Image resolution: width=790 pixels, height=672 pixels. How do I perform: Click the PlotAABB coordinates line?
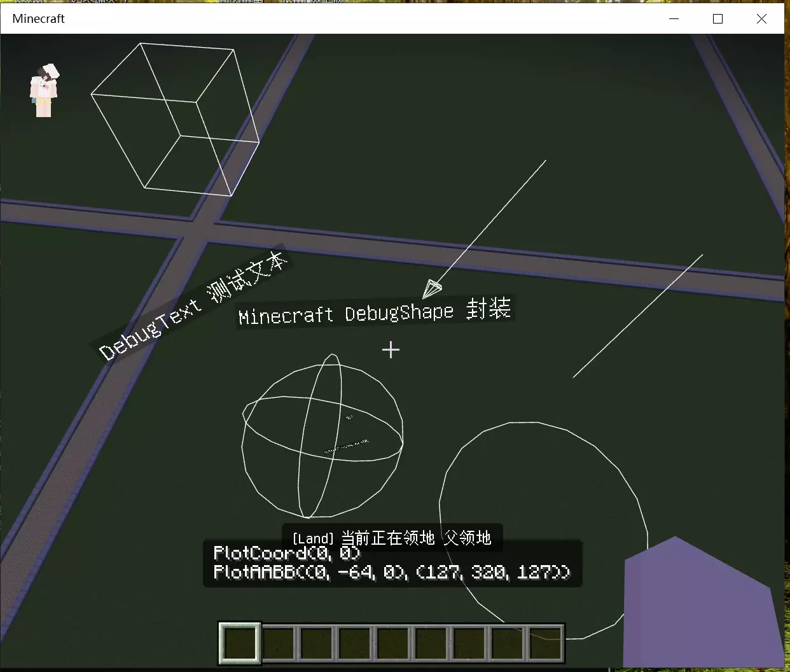click(392, 572)
